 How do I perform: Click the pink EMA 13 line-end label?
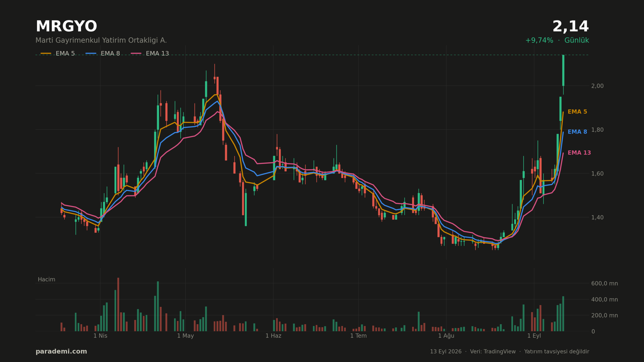579,153
